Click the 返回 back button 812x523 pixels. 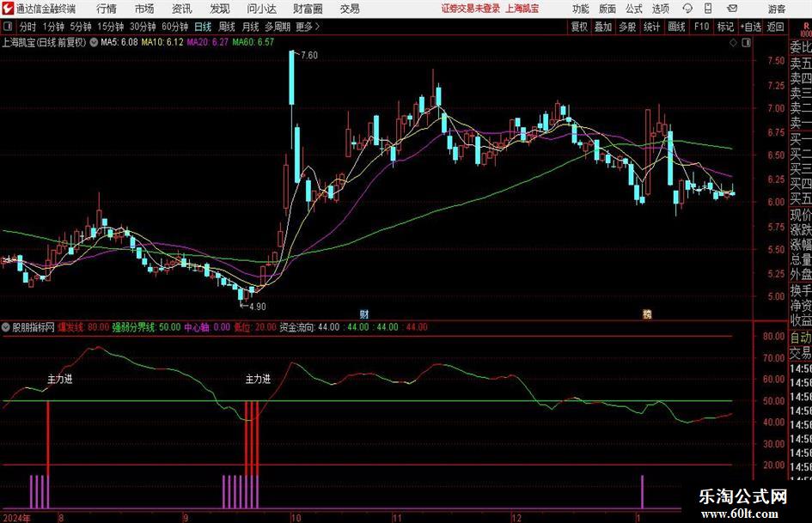coord(775,27)
